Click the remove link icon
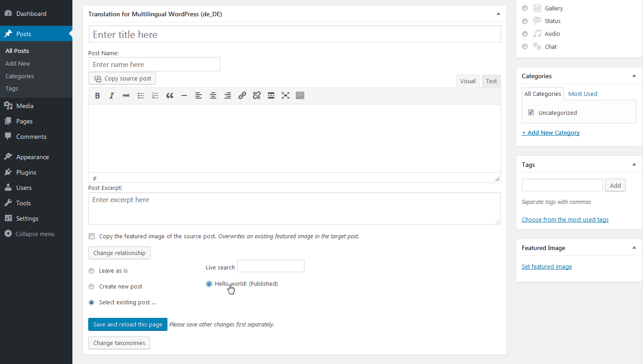Screen dimensions: 643x364 (x=257, y=95)
